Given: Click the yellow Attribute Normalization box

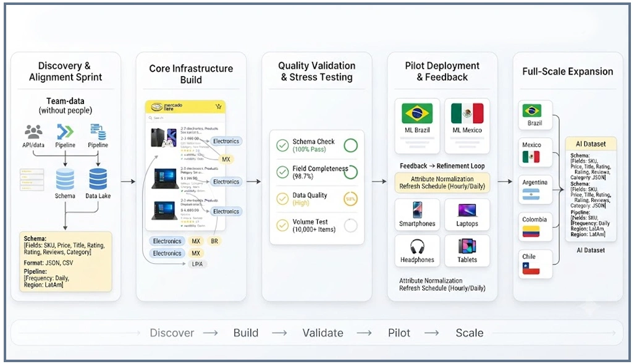Looking at the screenshot, I should pyautogui.click(x=442, y=182).
